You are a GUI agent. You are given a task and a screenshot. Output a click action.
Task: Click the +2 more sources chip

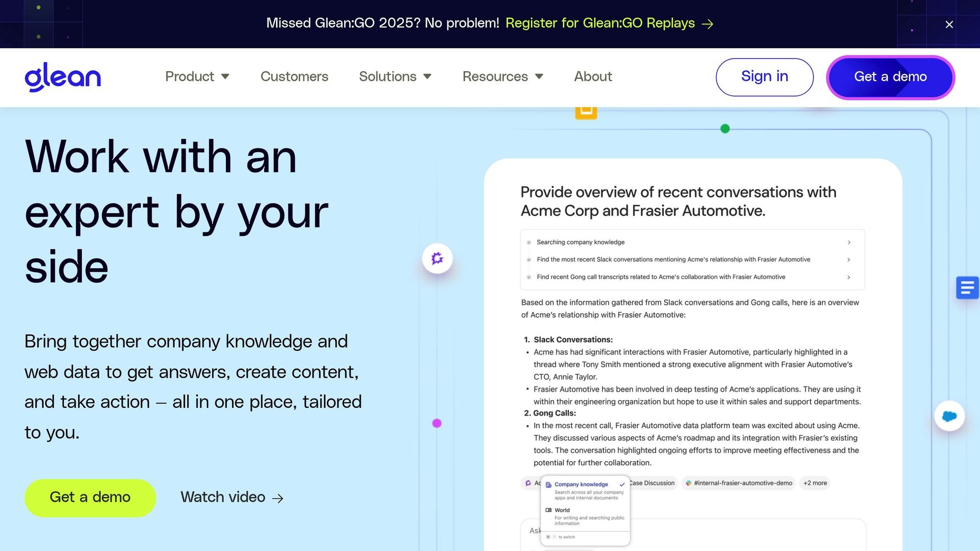[815, 483]
